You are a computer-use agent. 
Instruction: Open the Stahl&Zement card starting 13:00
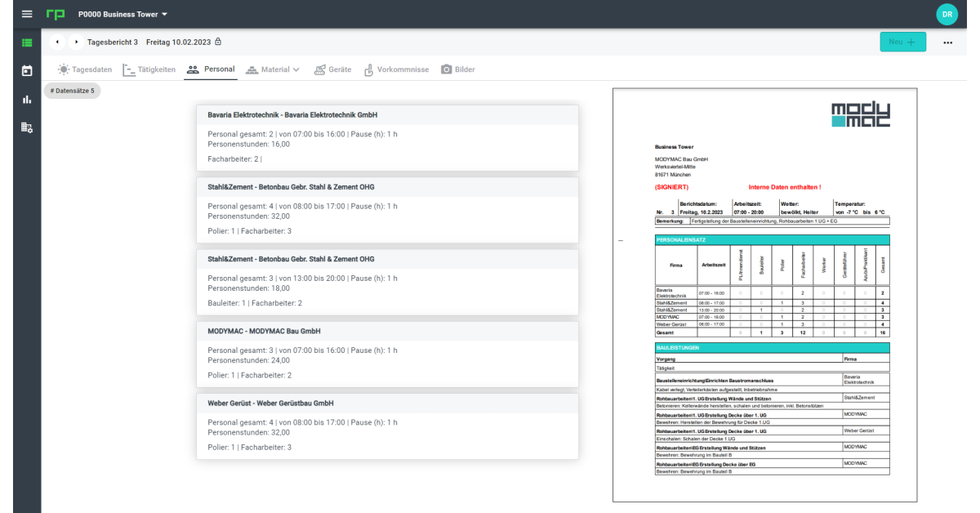click(x=387, y=281)
